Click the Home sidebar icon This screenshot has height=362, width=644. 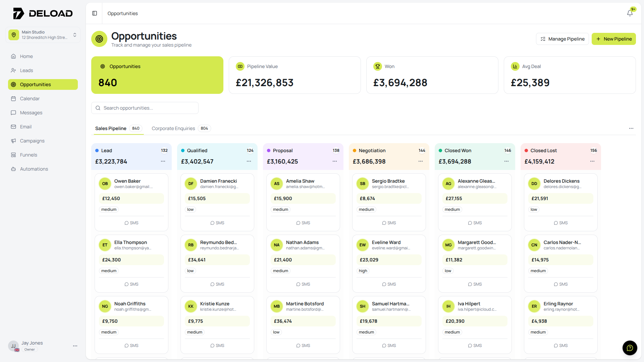[x=13, y=56]
